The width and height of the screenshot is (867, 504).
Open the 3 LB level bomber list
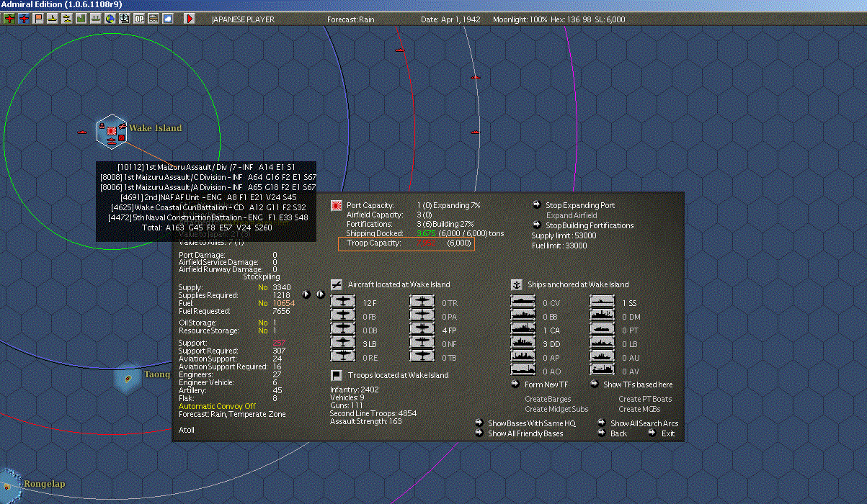(x=343, y=343)
